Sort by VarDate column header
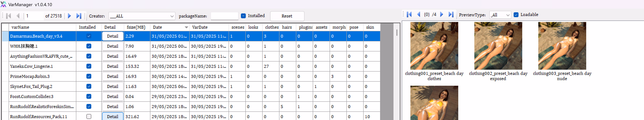 point(209,27)
